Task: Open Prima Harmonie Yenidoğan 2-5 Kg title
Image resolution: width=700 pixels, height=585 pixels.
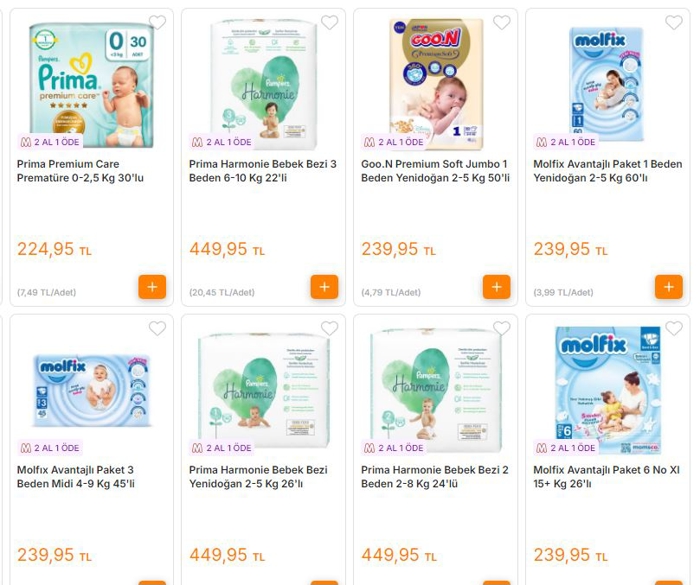Action: 258,477
